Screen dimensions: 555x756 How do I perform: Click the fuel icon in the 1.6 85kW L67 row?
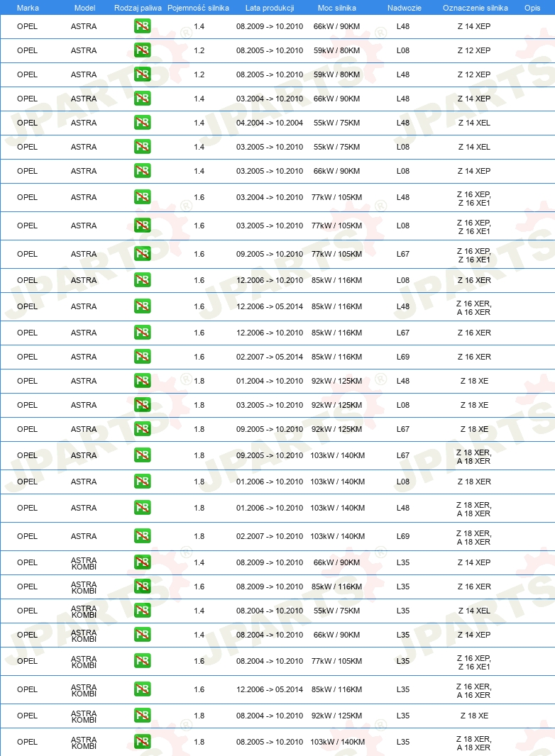(143, 333)
